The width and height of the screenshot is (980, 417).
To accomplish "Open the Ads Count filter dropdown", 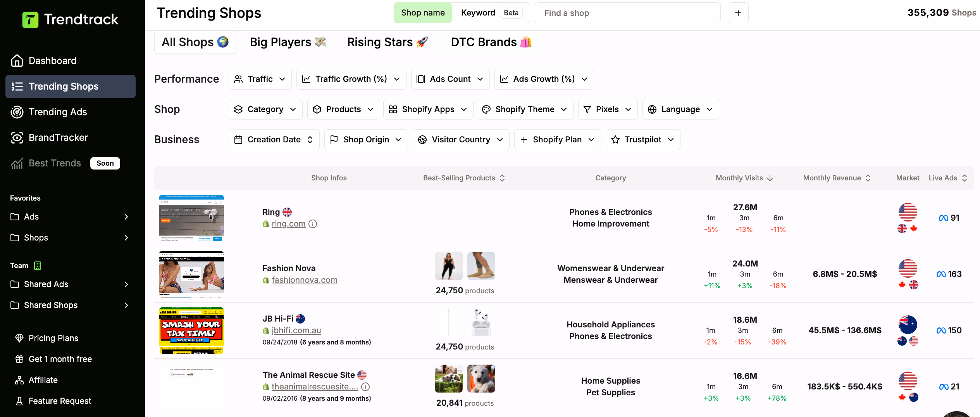I will coord(450,79).
